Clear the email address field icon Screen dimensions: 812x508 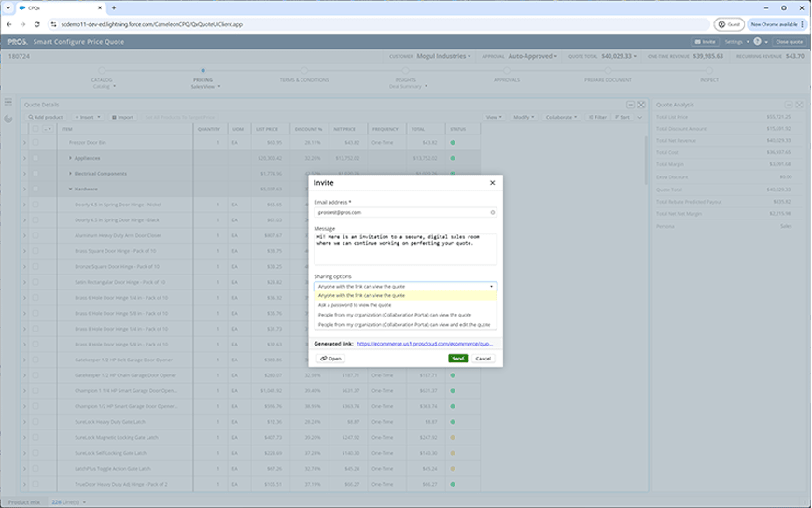(x=493, y=212)
